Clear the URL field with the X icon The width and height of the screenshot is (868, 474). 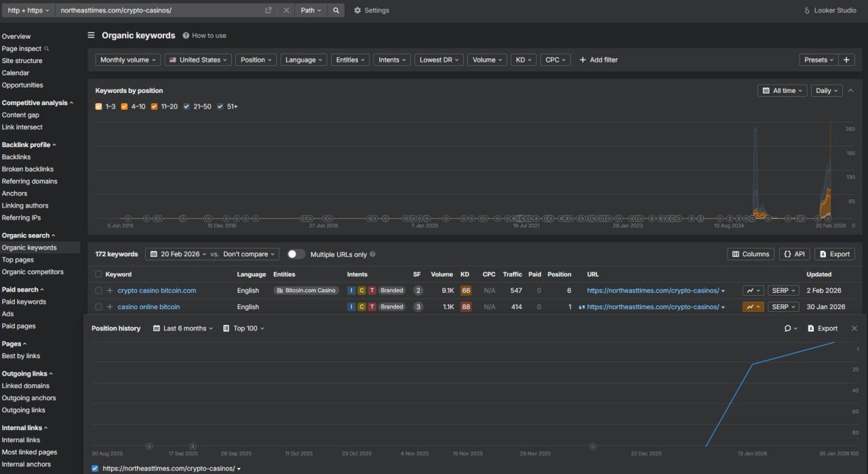coord(286,10)
